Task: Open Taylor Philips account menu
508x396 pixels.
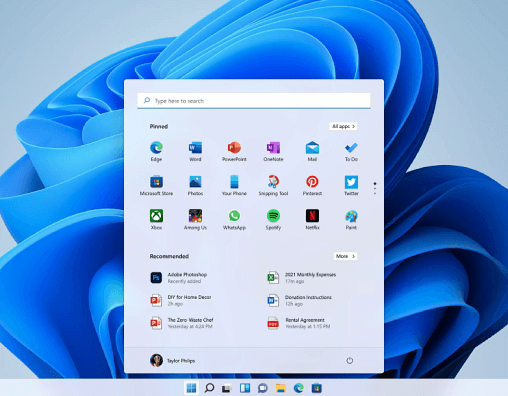Action: [x=172, y=360]
